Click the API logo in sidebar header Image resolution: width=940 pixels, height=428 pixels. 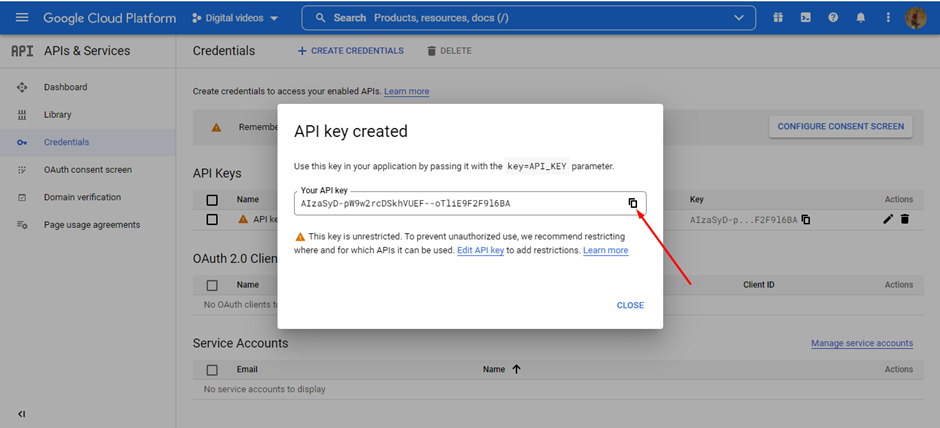[22, 51]
